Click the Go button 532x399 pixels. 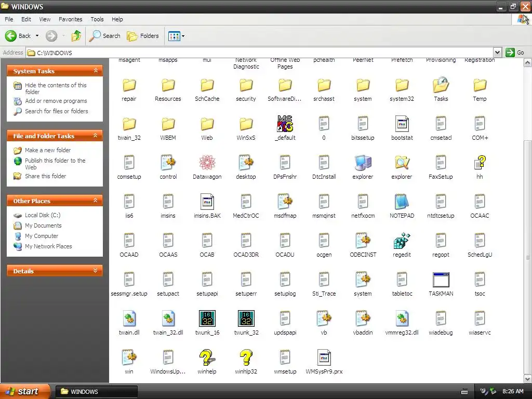point(515,52)
